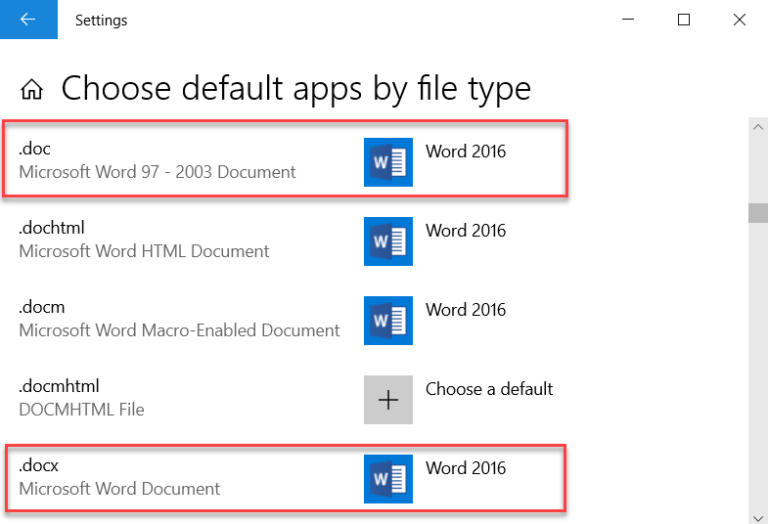Click Microsoft Word Macro-Enabled Document text
This screenshot has height=524, width=768.
(179, 331)
